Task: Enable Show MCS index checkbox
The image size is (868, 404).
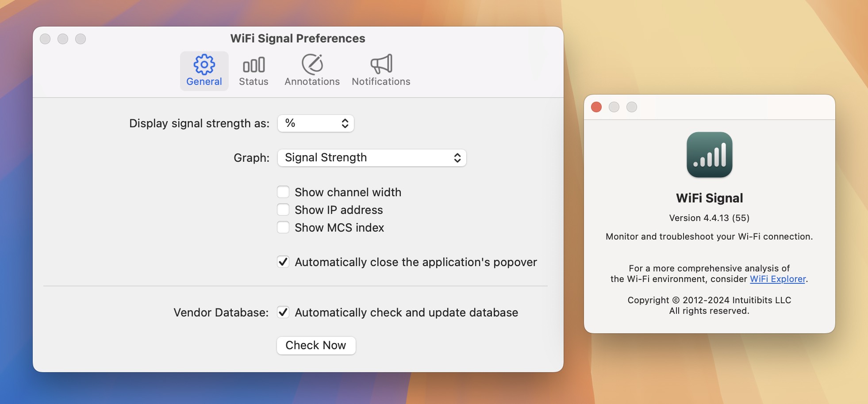Action: tap(283, 228)
